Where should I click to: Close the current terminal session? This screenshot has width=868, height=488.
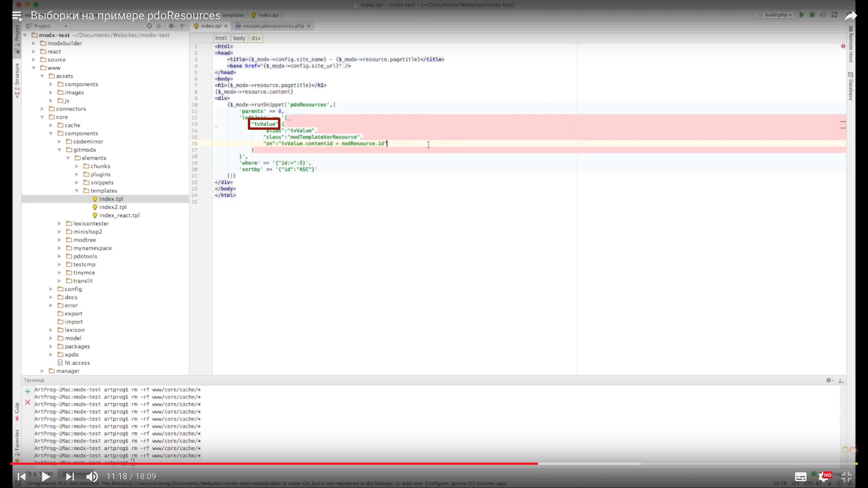click(x=27, y=402)
